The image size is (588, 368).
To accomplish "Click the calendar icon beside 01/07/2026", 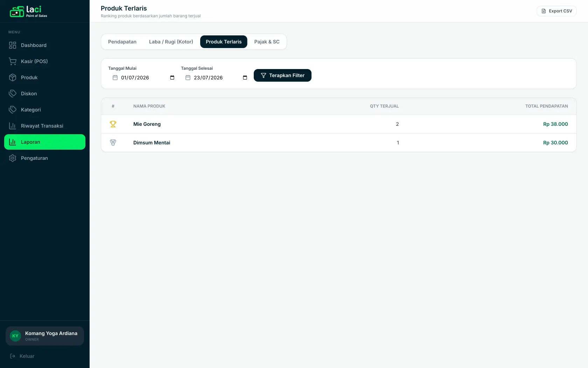I will tap(115, 77).
